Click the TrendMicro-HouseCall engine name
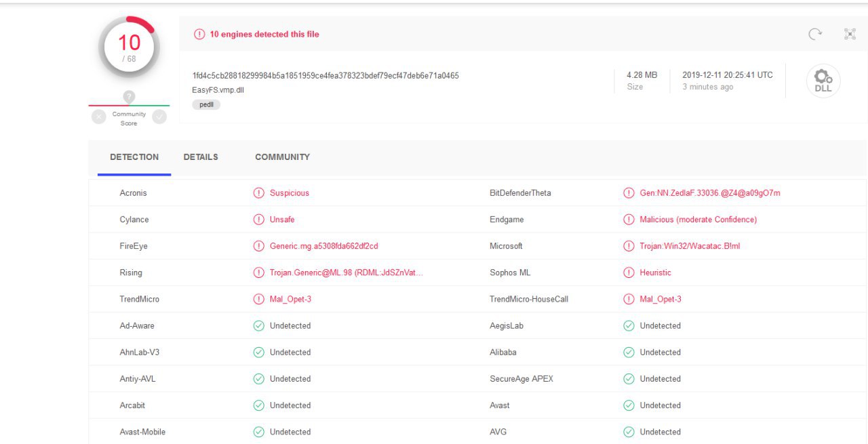 (529, 299)
